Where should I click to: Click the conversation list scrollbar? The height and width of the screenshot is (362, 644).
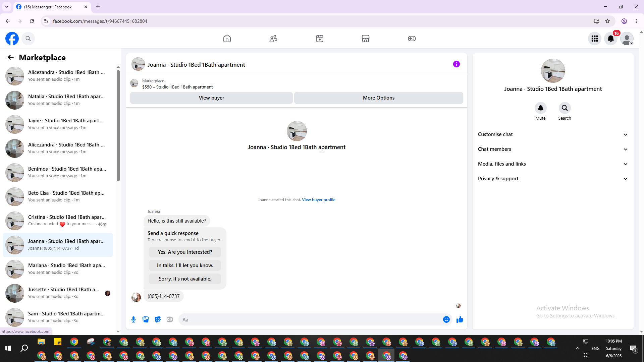tap(118, 126)
